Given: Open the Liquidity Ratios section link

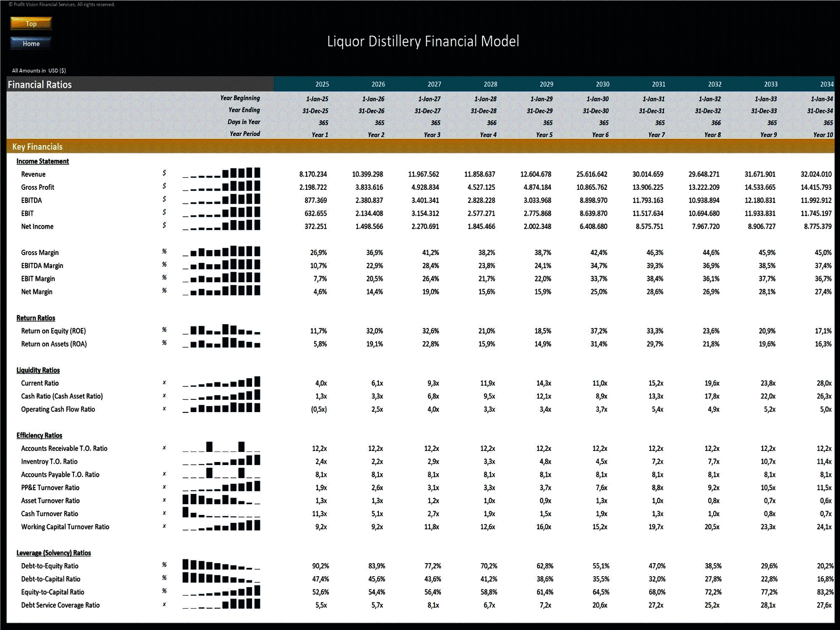Looking at the screenshot, I should 38,370.
